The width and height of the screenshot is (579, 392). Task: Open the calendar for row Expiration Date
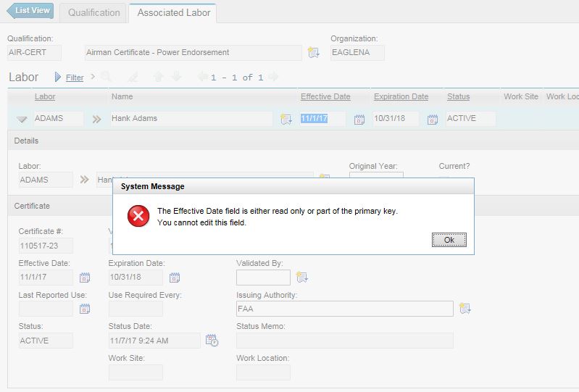click(433, 120)
